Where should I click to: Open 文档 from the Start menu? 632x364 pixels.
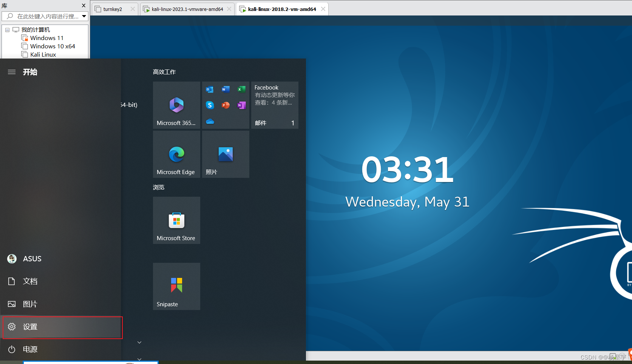30,281
